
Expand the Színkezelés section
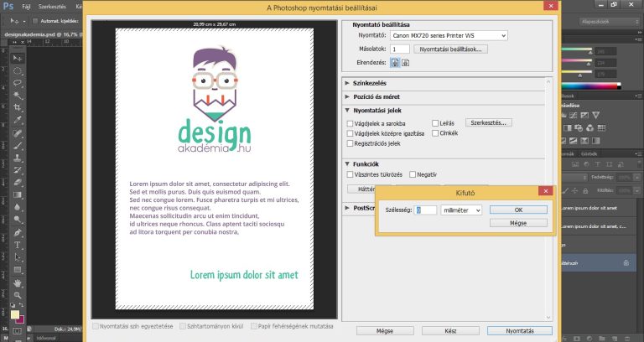347,83
